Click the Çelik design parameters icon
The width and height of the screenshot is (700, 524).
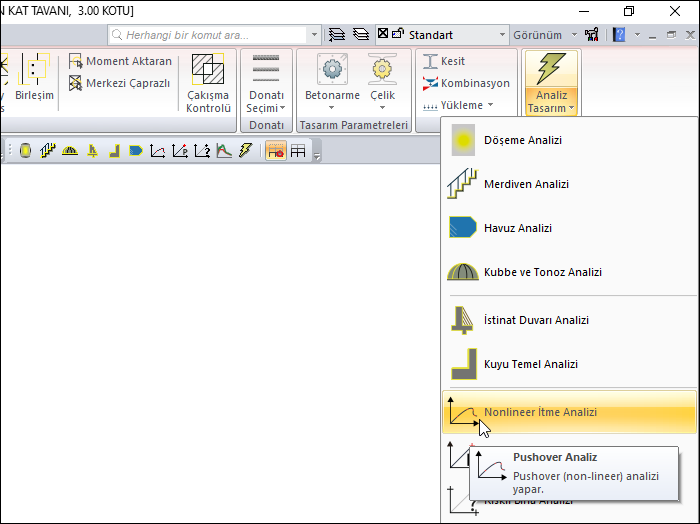coord(382,70)
